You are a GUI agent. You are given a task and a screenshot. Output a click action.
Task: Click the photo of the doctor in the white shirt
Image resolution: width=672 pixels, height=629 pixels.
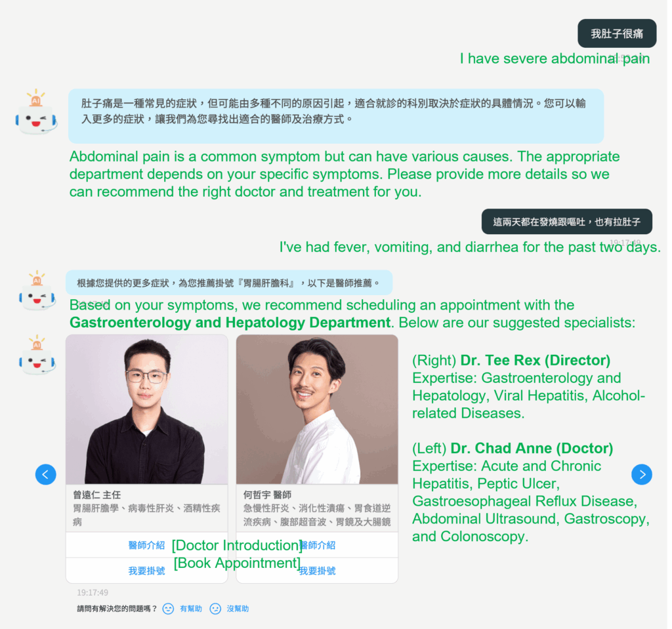pos(317,409)
